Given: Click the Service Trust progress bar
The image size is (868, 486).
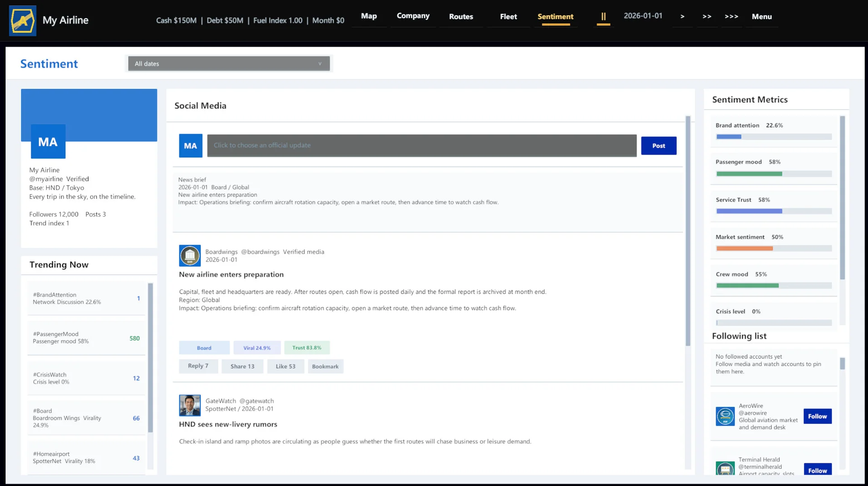Looking at the screenshot, I should point(774,211).
